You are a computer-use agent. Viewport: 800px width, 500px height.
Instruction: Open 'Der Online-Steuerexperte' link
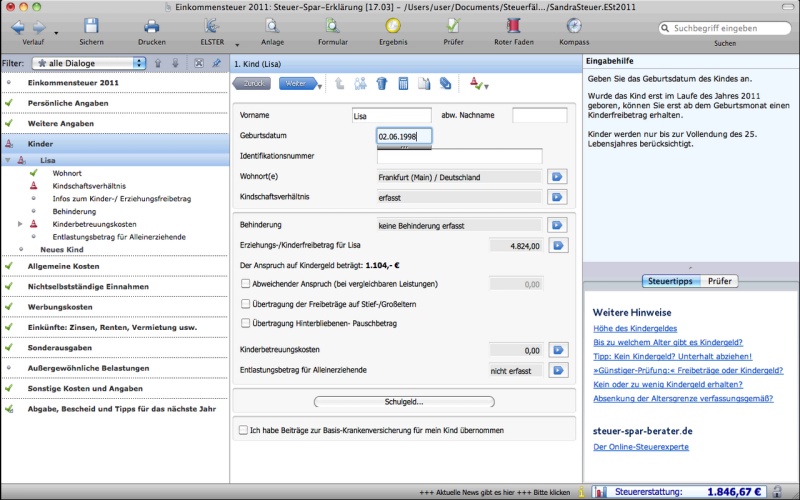click(x=641, y=447)
